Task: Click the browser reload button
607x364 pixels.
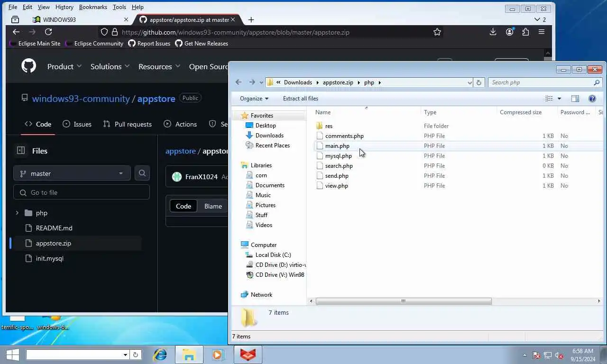Action: (x=48, y=32)
